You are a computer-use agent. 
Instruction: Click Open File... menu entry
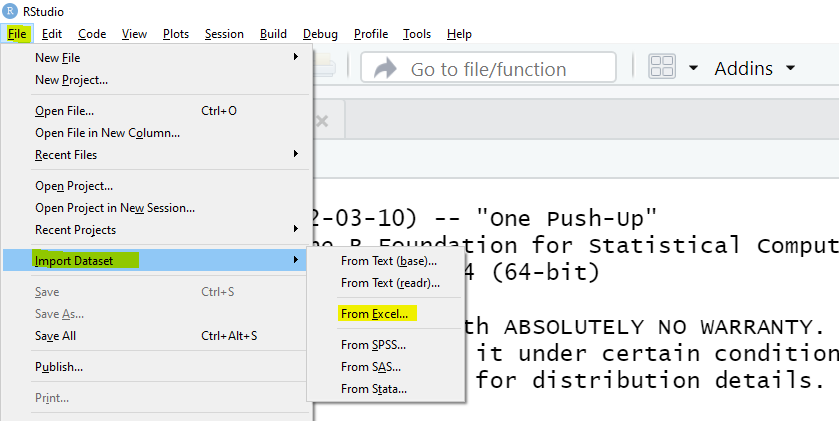click(x=64, y=111)
